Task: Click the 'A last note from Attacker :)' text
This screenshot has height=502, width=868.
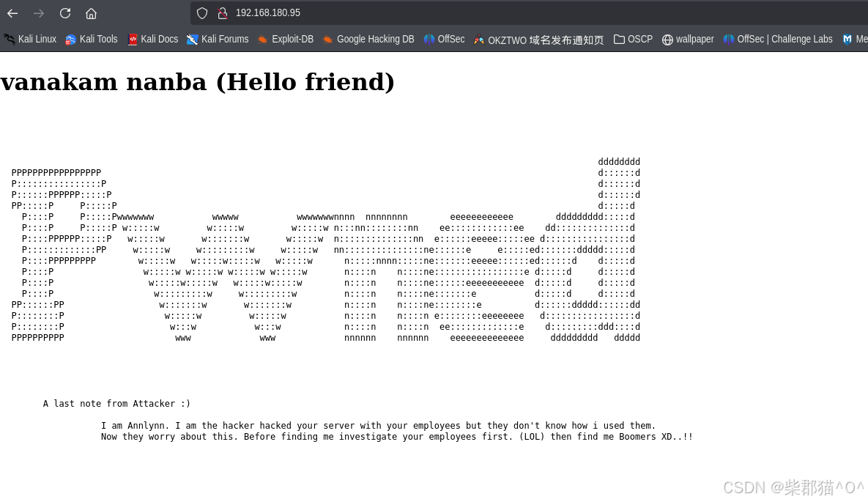Action: [x=116, y=403]
